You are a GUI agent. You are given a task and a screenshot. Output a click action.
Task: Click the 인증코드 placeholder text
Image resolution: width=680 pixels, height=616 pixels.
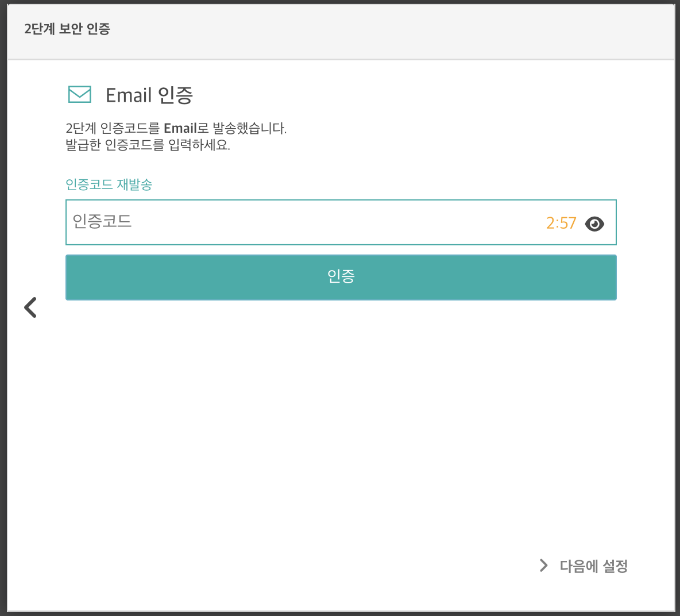pyautogui.click(x=102, y=221)
